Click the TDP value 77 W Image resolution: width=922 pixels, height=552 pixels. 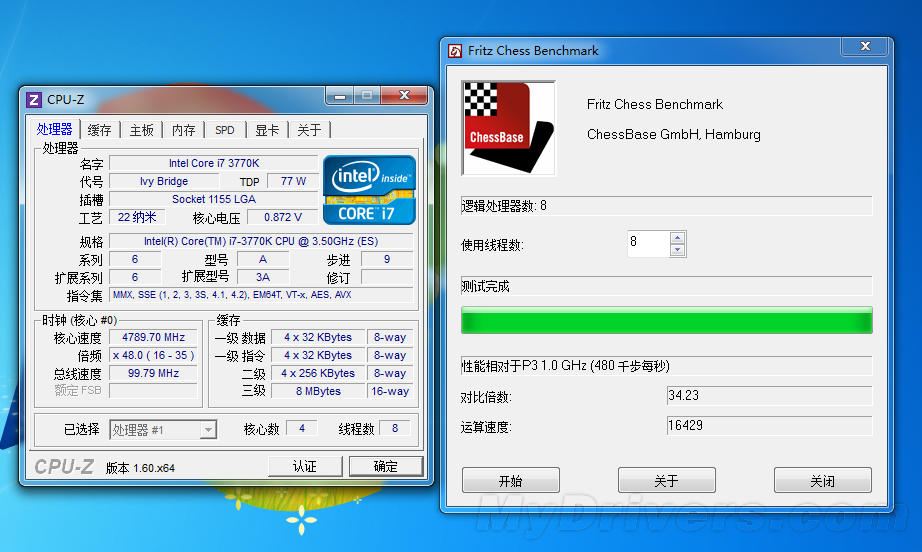293,182
